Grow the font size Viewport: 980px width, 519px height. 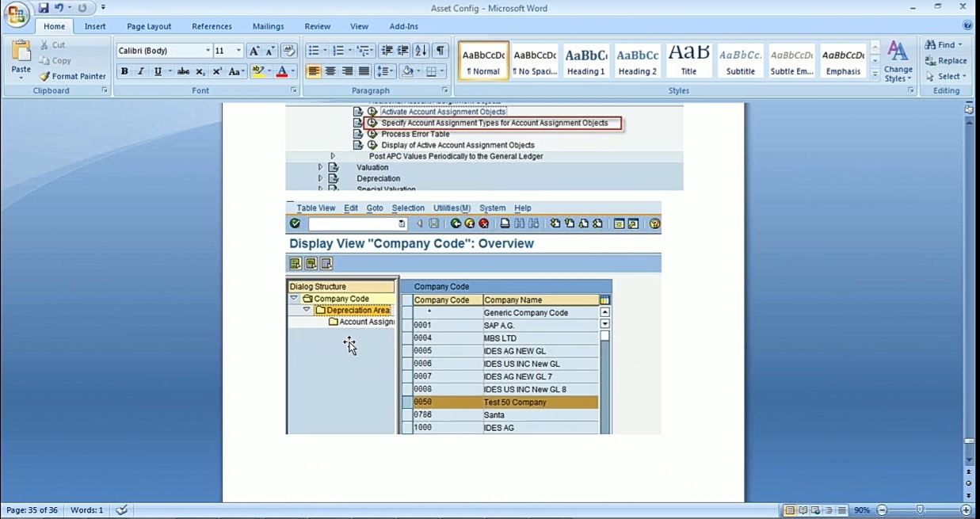254,51
